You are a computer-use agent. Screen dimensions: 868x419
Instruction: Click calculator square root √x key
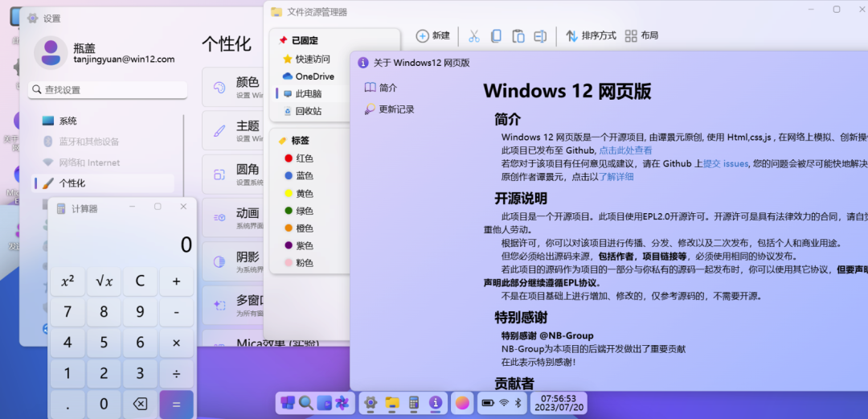pos(104,281)
